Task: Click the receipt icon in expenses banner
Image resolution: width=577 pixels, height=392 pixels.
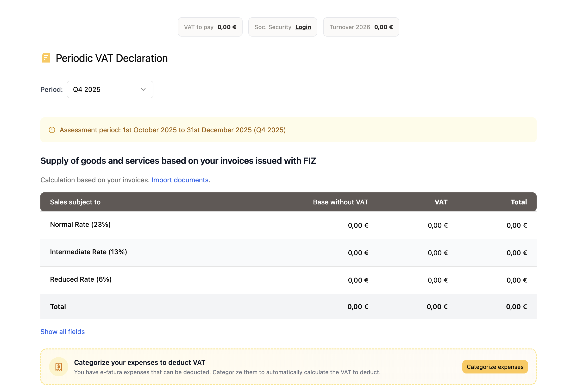Action: tap(59, 367)
